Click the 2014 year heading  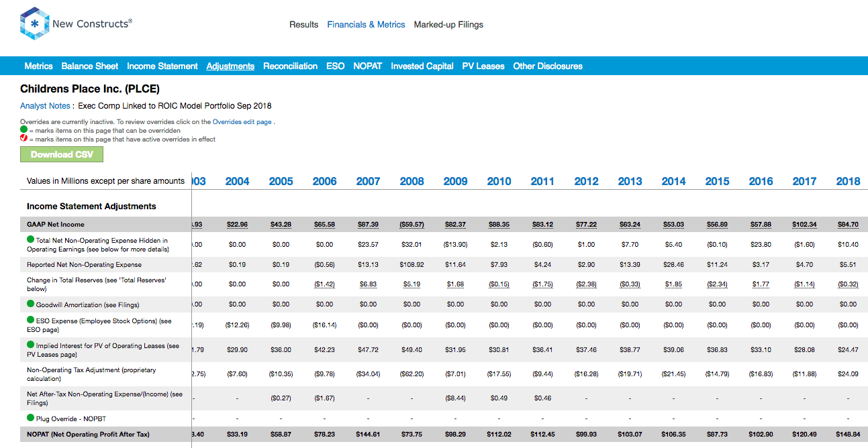[x=673, y=181]
